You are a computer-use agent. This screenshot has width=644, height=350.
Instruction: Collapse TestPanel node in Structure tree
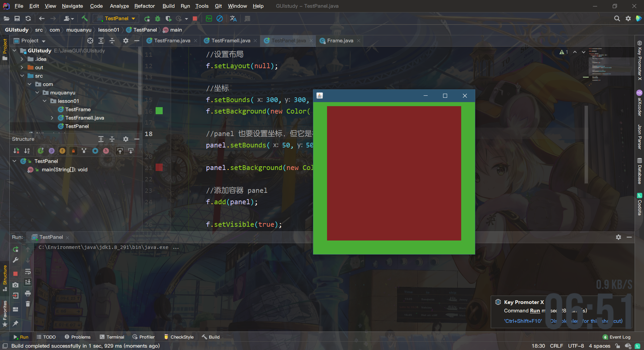pyautogui.click(x=14, y=161)
